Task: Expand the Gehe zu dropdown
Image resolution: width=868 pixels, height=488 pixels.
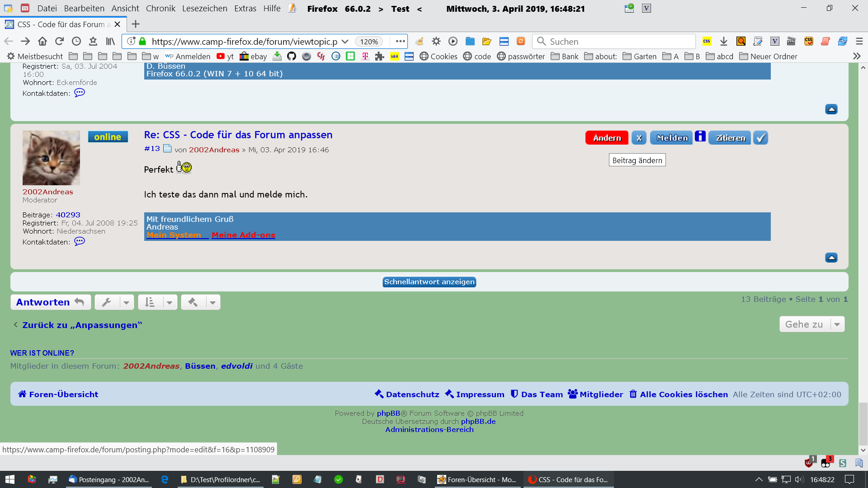Action: coord(837,324)
